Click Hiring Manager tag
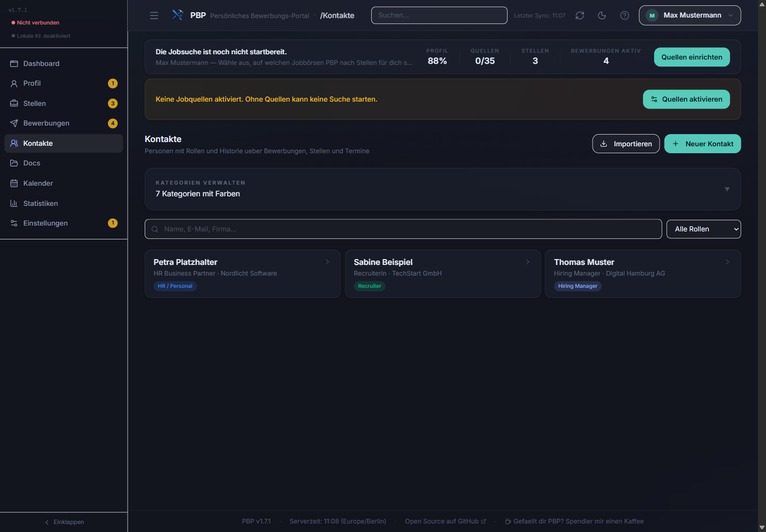This screenshot has height=532, width=766. tap(578, 286)
